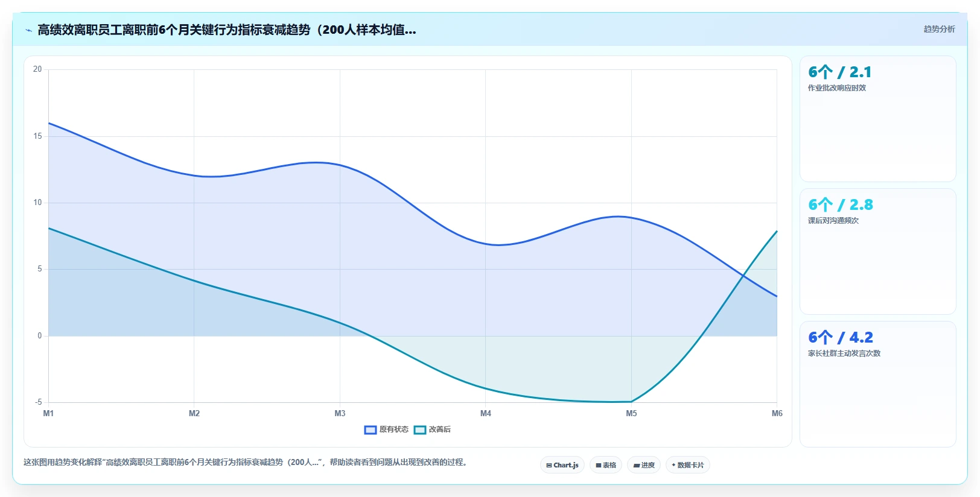The image size is (980, 497).
Task: Open the 作业批改响应时效 data card
Action: click(878, 119)
